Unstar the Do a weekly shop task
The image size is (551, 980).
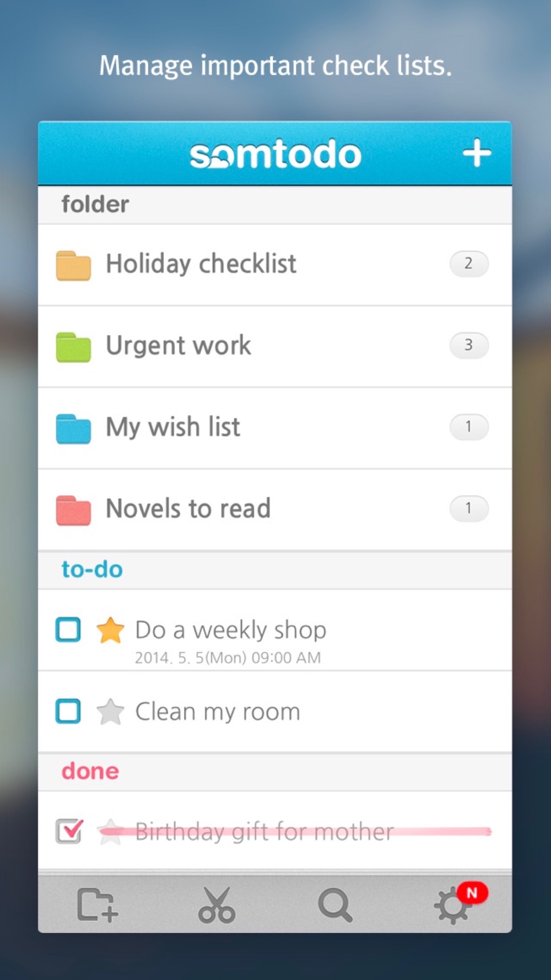tap(110, 630)
